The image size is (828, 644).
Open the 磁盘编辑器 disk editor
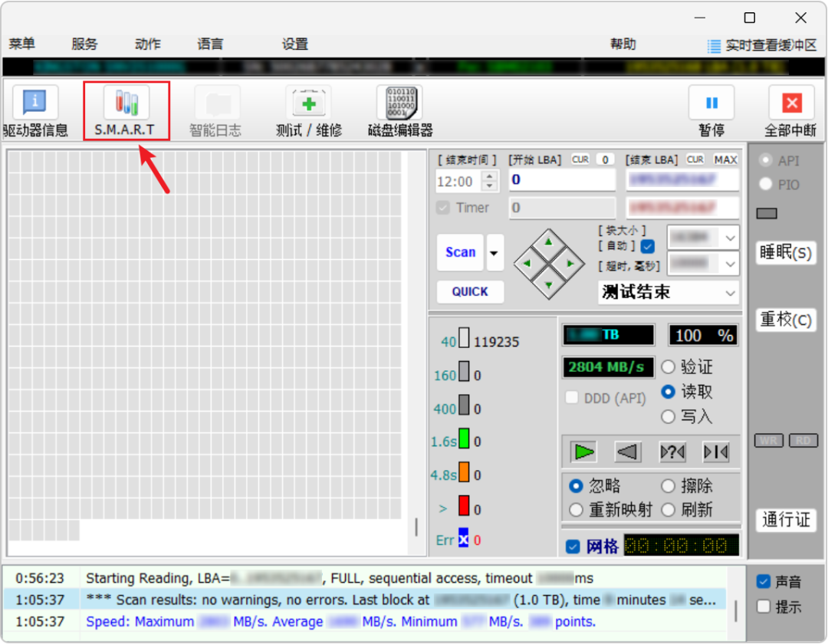pyautogui.click(x=399, y=111)
